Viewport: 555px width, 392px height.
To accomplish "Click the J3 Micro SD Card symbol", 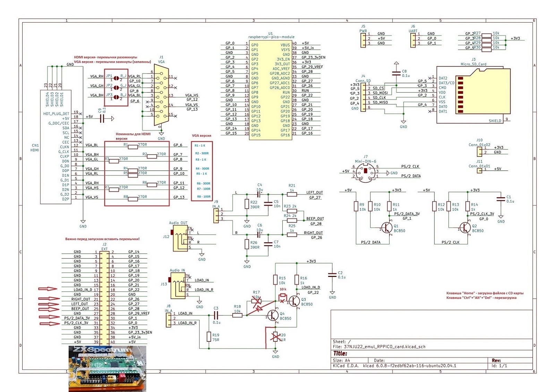I will point(473,95).
